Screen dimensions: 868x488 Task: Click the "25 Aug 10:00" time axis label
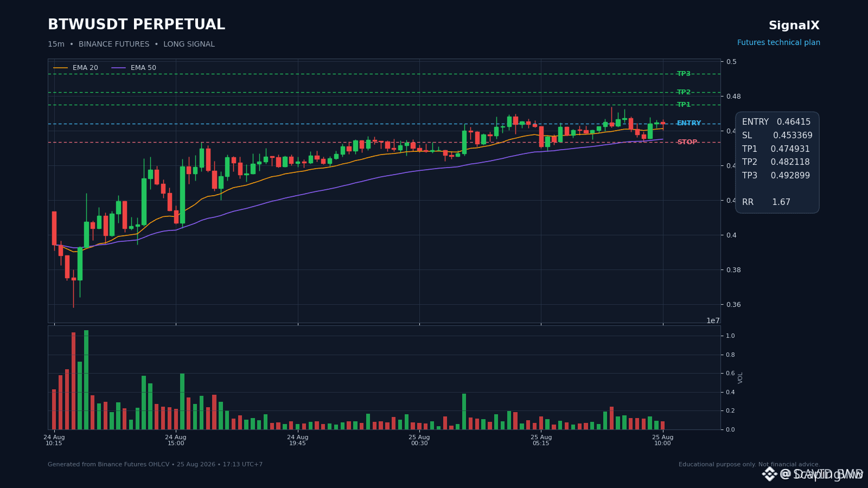[663, 440]
